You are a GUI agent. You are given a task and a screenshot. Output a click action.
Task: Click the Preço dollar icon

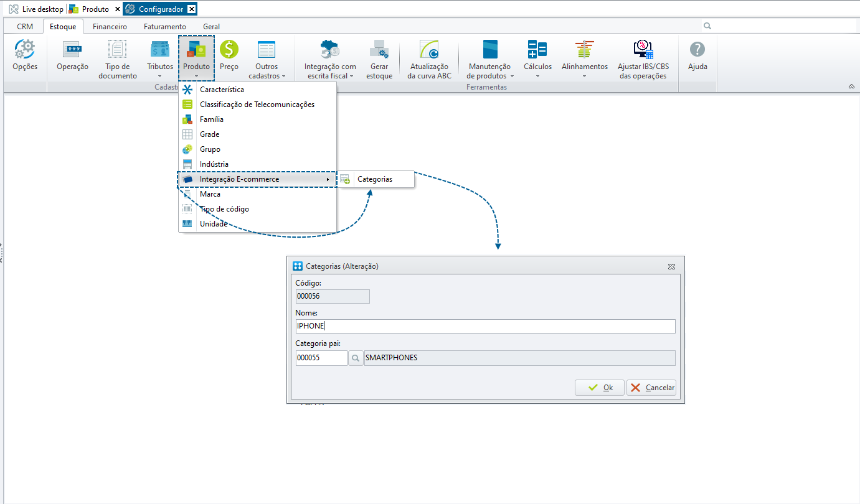229,50
